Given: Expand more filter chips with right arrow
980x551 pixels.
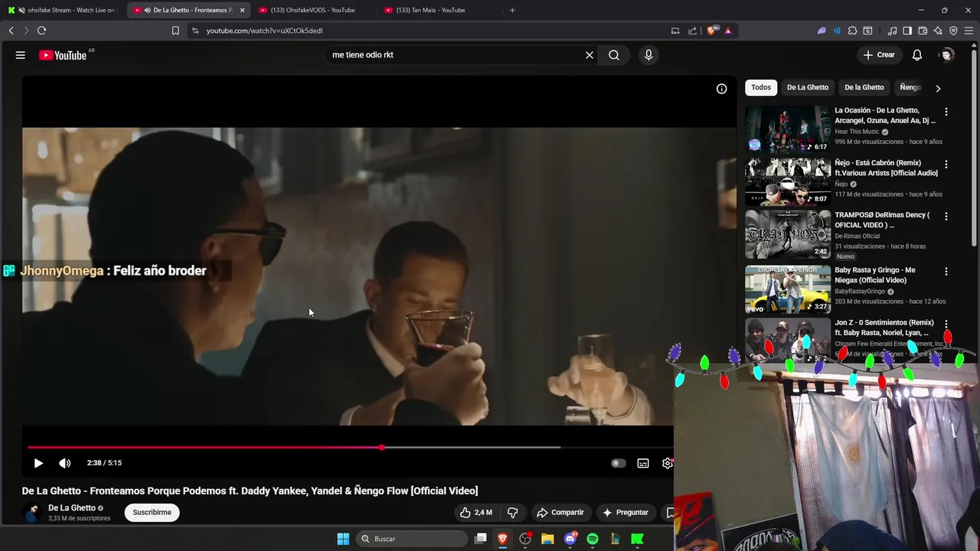Looking at the screenshot, I should [938, 88].
